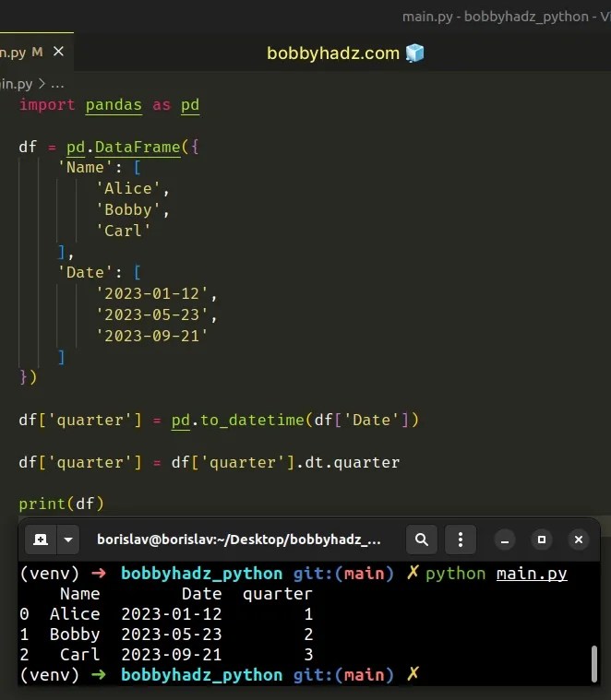Click the new terminal tab icon
This screenshot has width=611, height=700.
pos(41,540)
